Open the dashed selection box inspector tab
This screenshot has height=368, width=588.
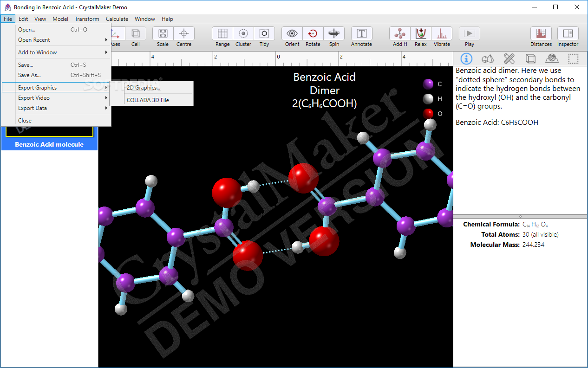click(x=574, y=58)
